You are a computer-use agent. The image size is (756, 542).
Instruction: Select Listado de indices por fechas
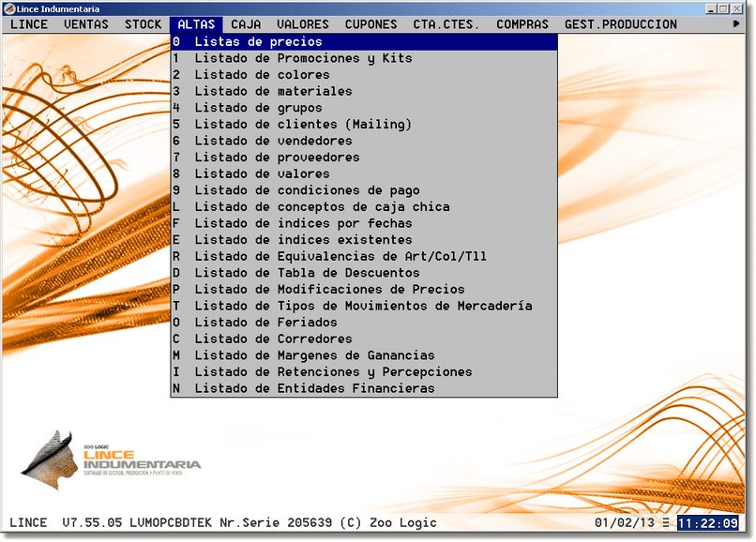(365, 223)
